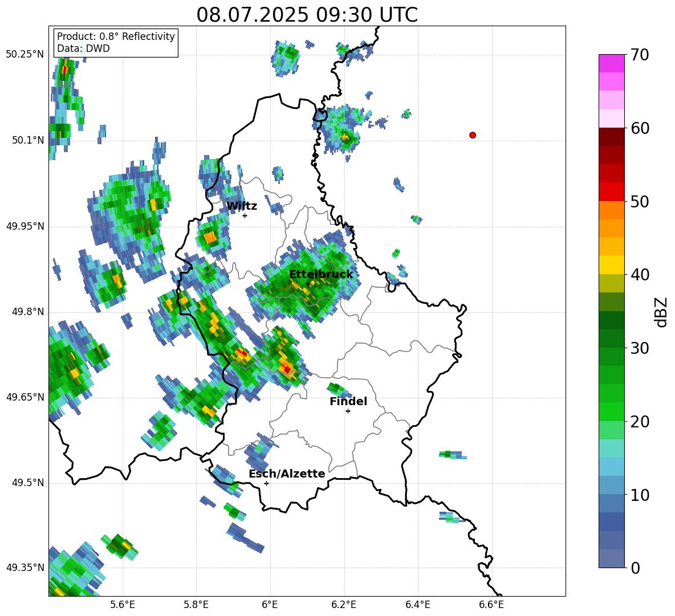Screen dimensions: 675x616
Task: Click the 49.8°N latitude label
Action: tap(27, 312)
